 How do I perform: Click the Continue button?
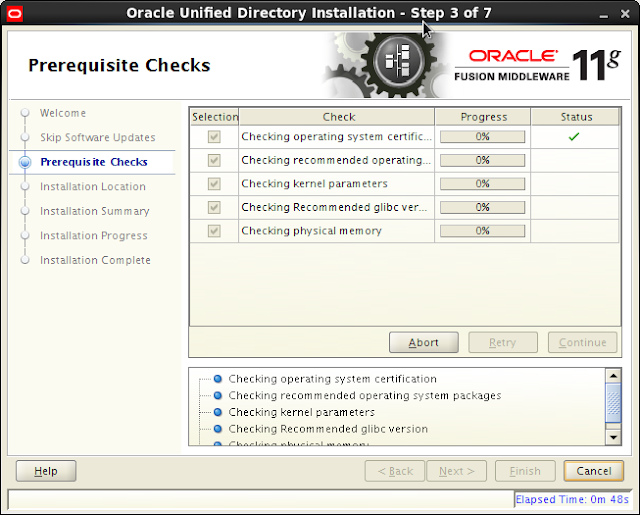pos(582,342)
